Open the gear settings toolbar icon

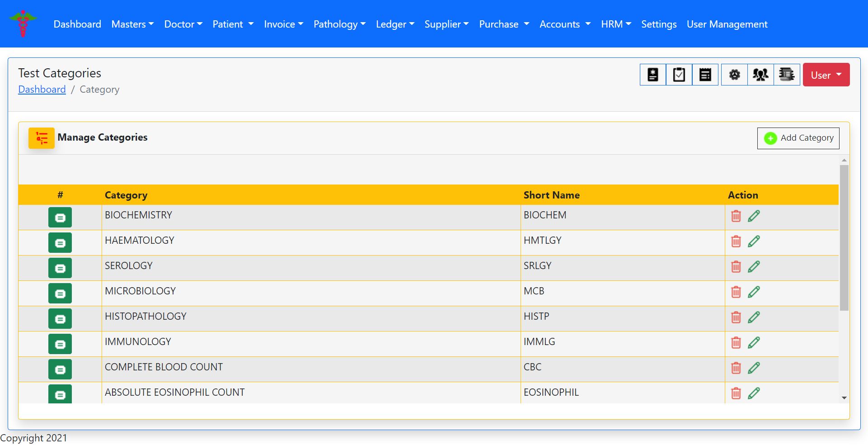pyautogui.click(x=734, y=75)
